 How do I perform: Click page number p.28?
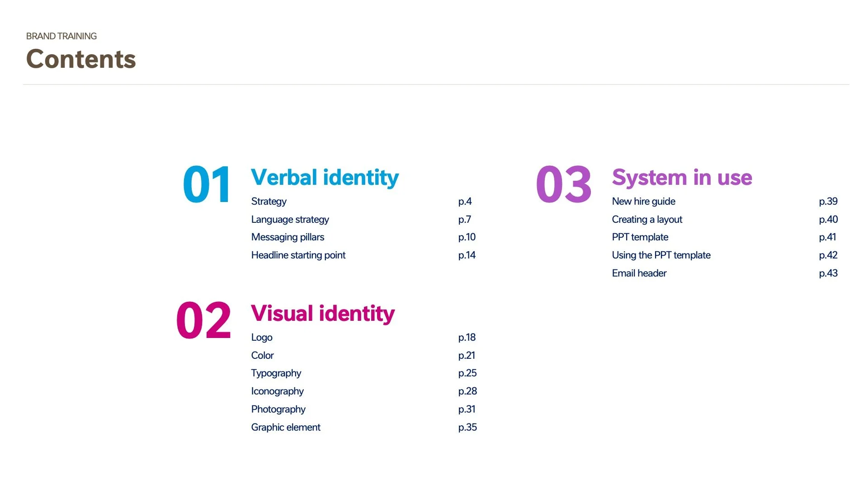coord(467,391)
